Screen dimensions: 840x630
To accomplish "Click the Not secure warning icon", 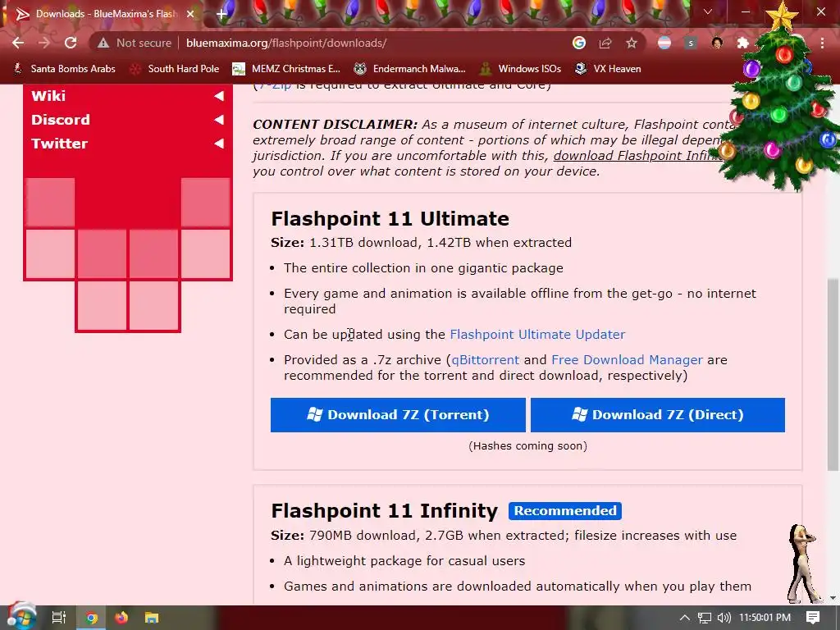I will pos(103,43).
